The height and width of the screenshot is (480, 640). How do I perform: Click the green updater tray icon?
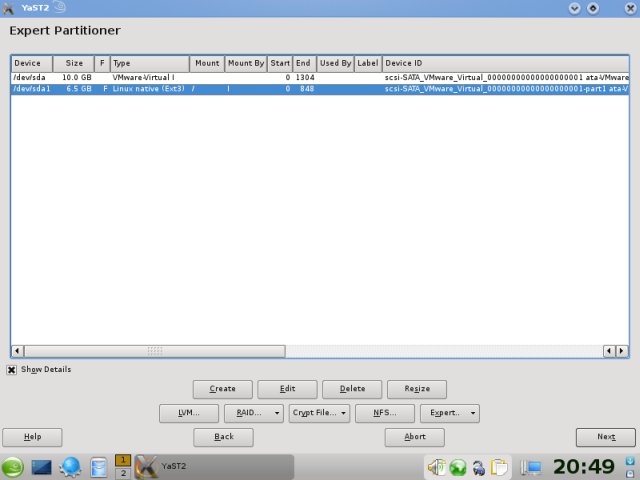point(458,468)
